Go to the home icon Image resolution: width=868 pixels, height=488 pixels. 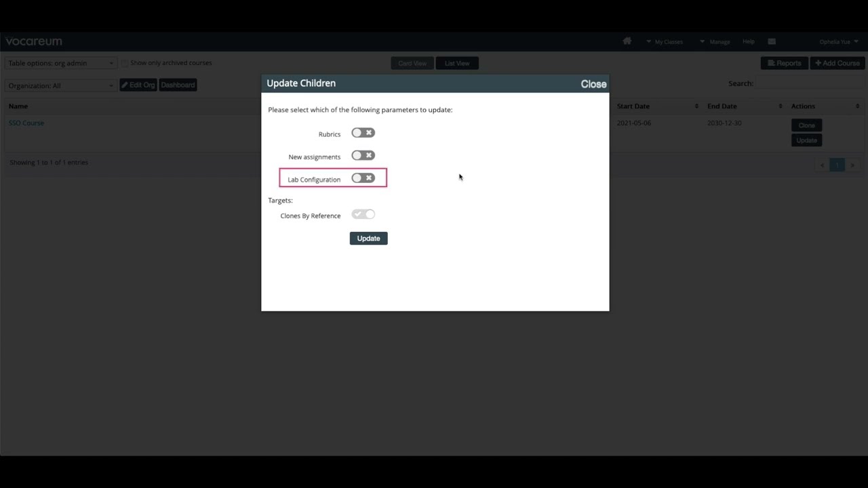point(627,41)
